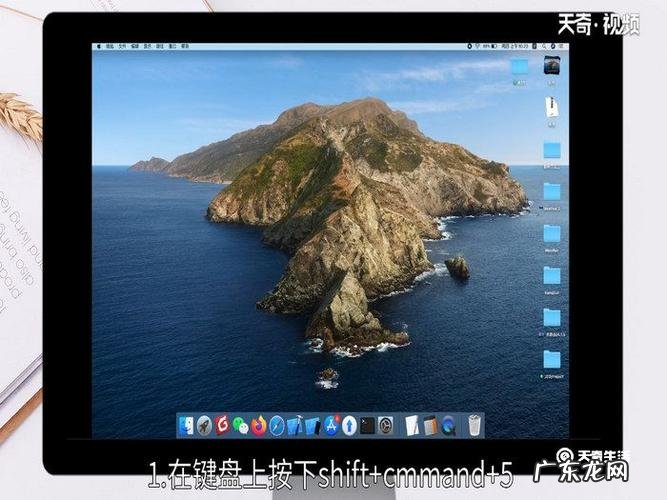The image size is (667, 500).
Task: Open App Store from the dock
Action: point(331,425)
